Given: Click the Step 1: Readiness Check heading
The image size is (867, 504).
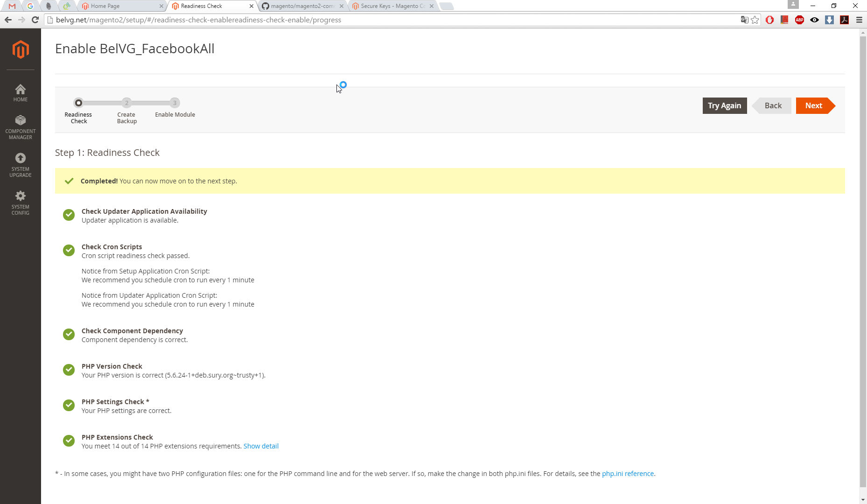Looking at the screenshot, I should [107, 153].
